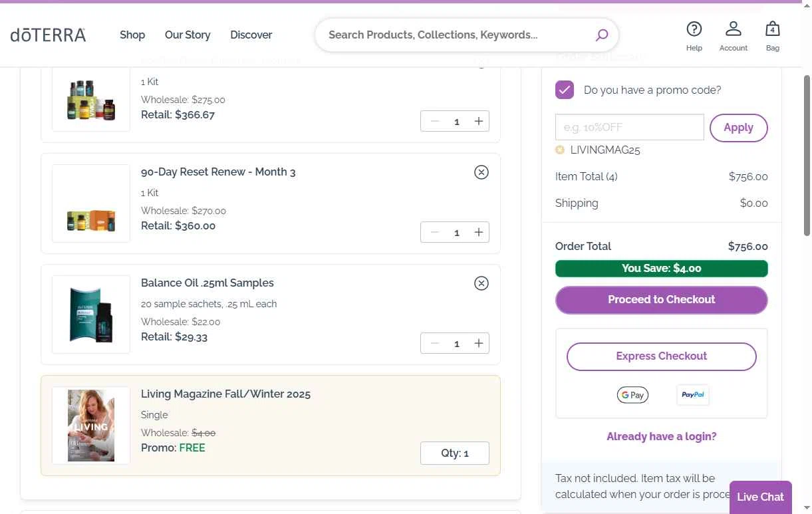Increase quantity of Balance Oil Samples

tap(478, 343)
